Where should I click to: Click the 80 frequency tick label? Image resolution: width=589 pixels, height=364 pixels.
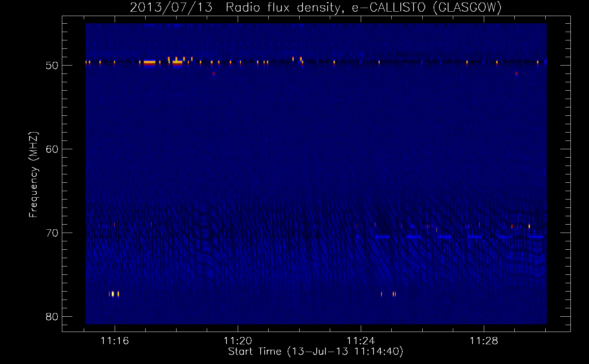point(52,317)
